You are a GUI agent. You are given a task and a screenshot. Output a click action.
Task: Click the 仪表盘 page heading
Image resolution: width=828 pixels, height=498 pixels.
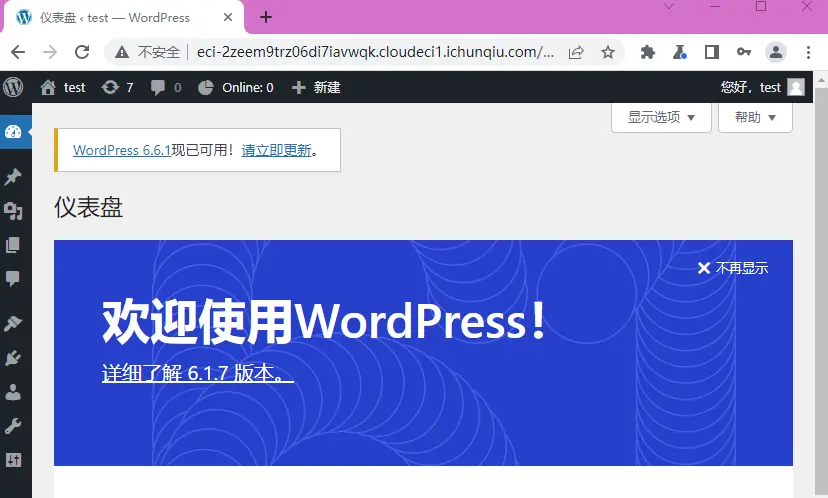(89, 207)
